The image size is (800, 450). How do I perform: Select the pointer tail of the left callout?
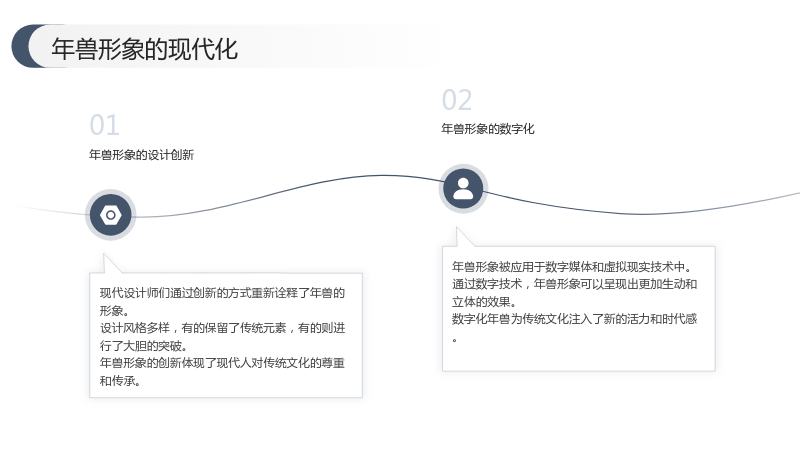coord(111,263)
